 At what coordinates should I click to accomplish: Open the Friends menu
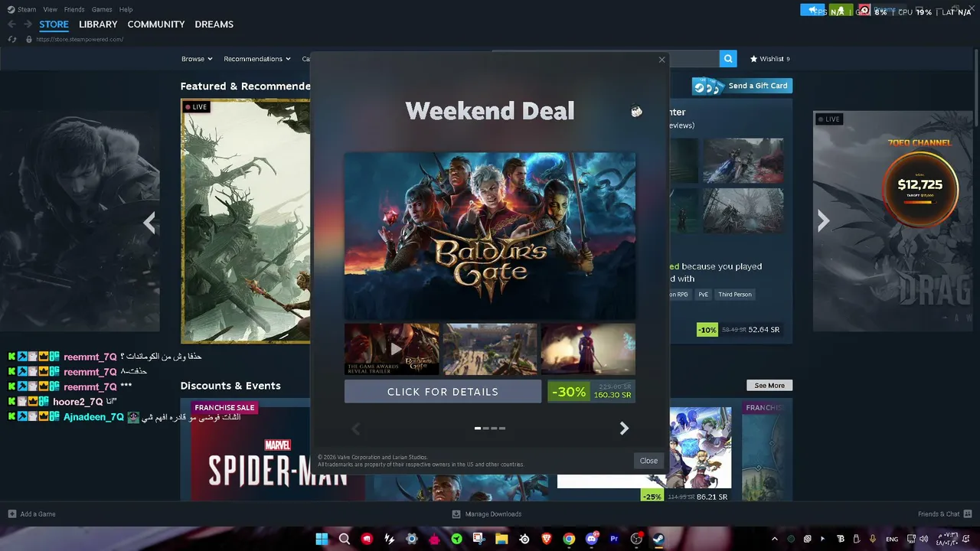[x=74, y=9]
